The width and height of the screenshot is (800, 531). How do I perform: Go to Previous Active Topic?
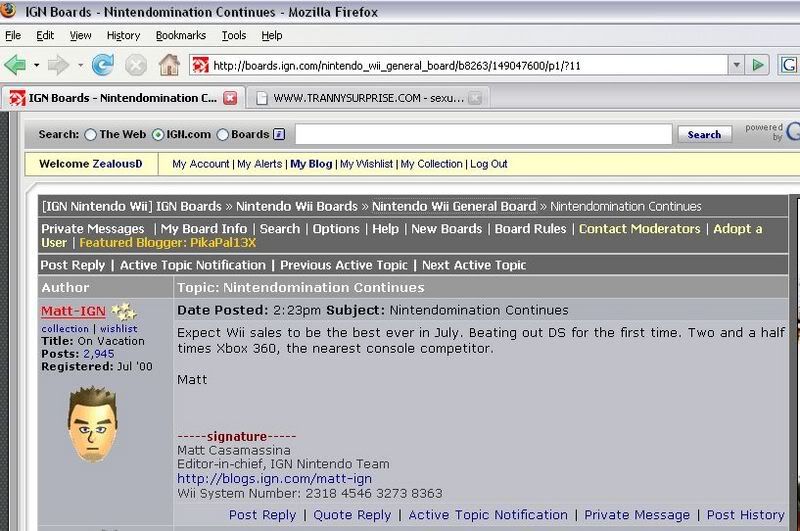click(343, 265)
